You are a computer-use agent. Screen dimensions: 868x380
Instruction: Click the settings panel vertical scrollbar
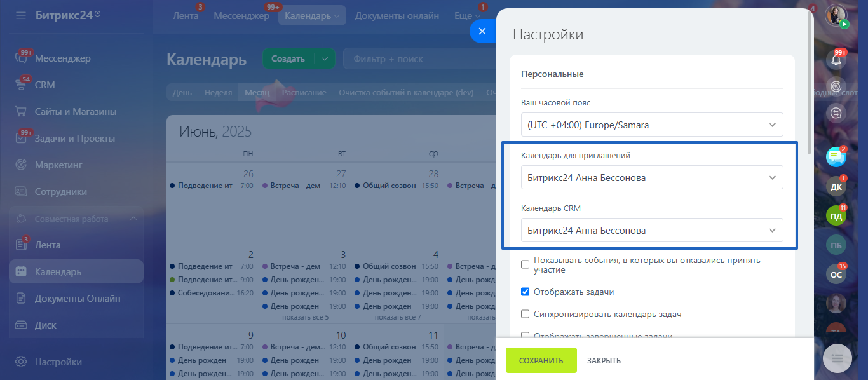[x=809, y=83]
